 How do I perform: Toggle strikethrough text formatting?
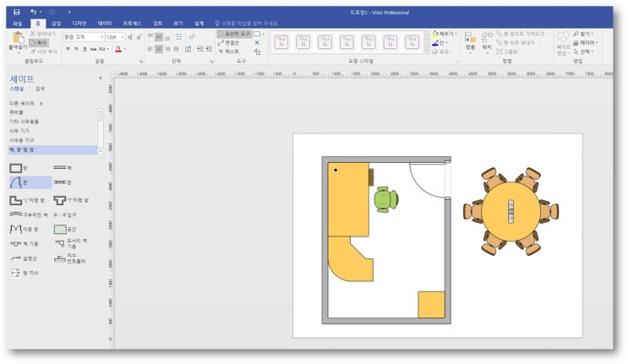[93, 49]
